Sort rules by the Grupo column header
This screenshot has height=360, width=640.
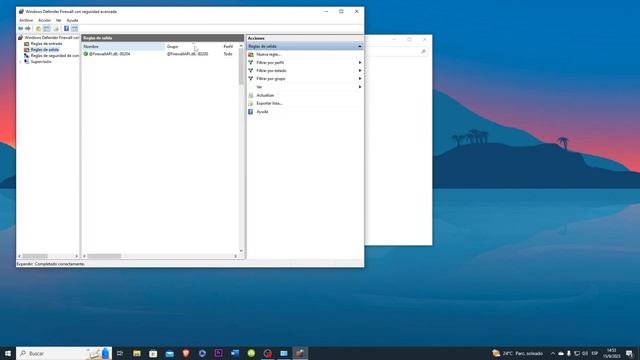193,47
